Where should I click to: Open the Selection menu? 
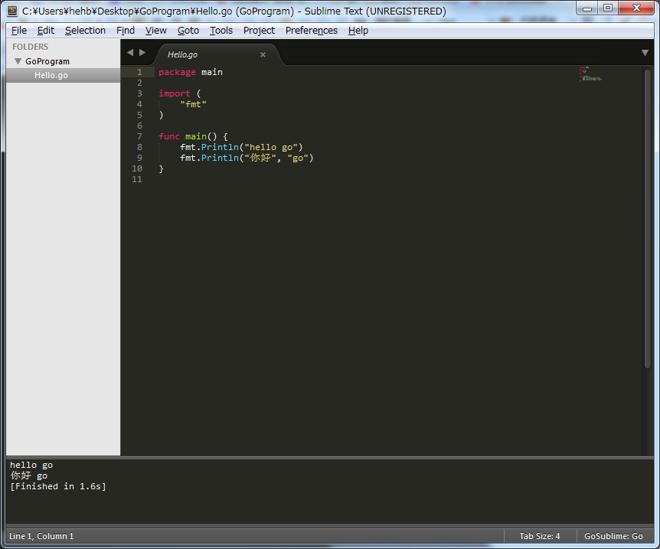tap(85, 30)
